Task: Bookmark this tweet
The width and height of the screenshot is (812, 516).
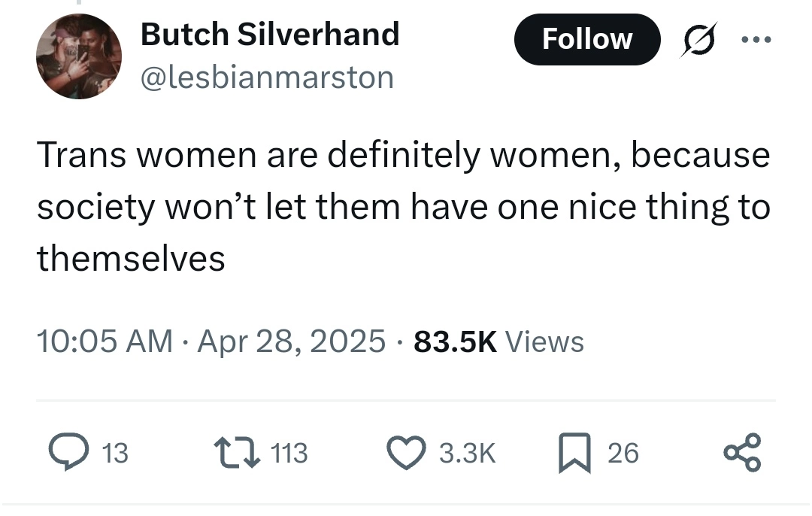Action: coord(575,453)
